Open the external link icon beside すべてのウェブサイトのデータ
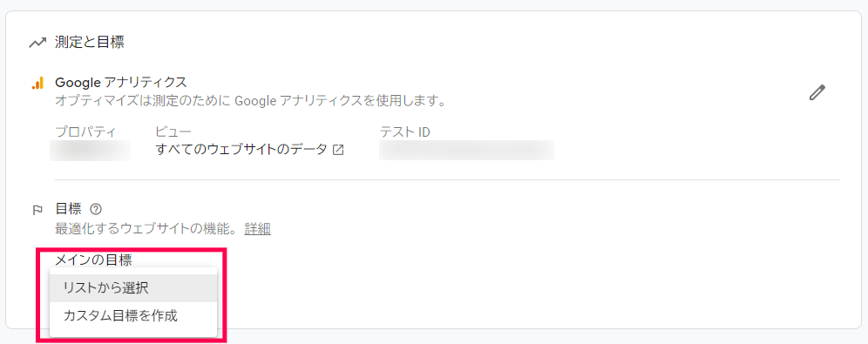The width and height of the screenshot is (868, 344). [337, 150]
